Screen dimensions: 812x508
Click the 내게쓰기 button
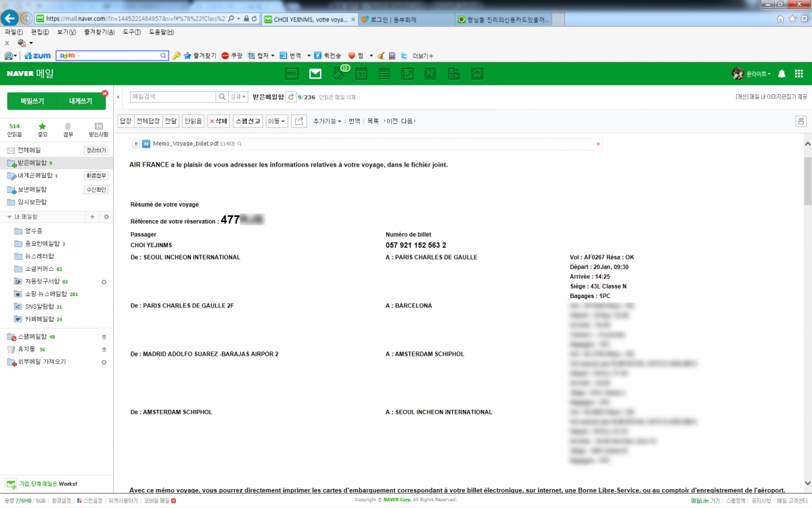coord(81,101)
